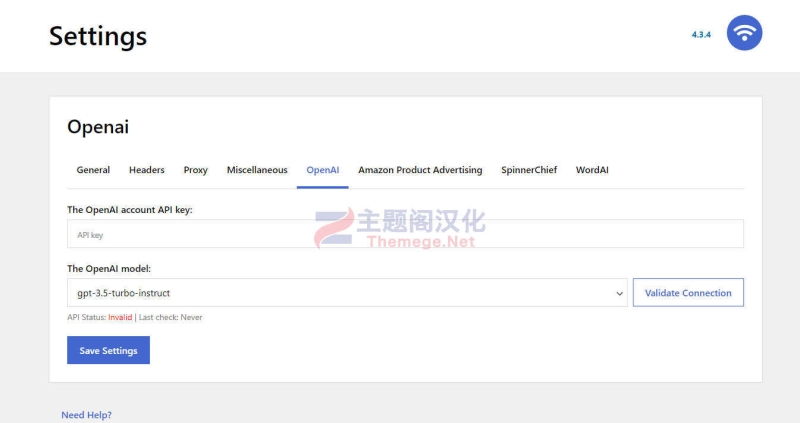Click the 'The OpenAI account API key:' label
This screenshot has width=800, height=423.
(130, 210)
